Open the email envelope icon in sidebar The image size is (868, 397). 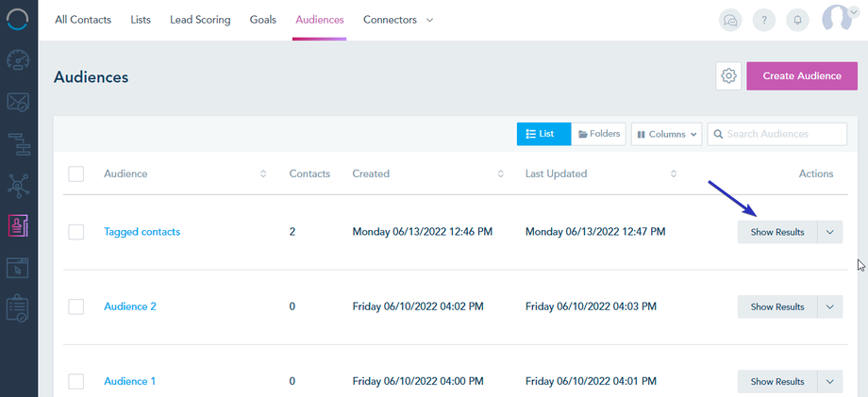pos(18,102)
